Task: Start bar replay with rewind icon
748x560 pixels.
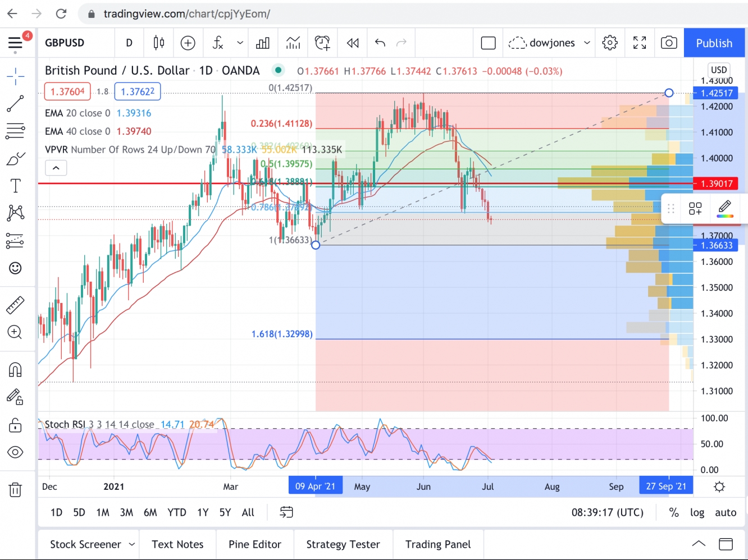Action: click(x=353, y=43)
